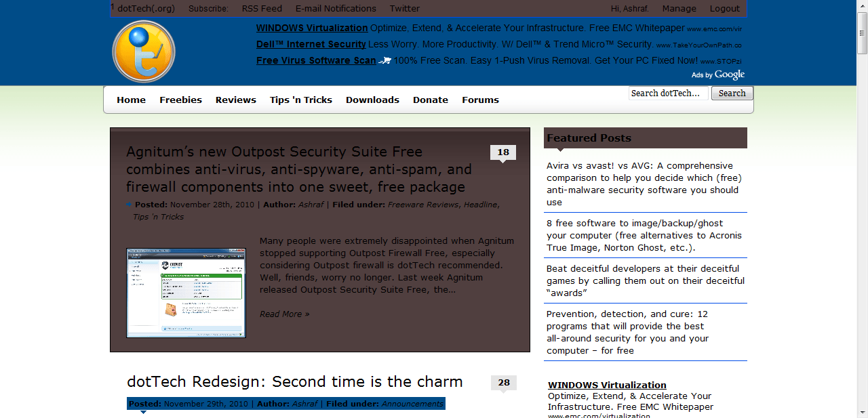Go to the Donate page
868x418 pixels.
[431, 100]
